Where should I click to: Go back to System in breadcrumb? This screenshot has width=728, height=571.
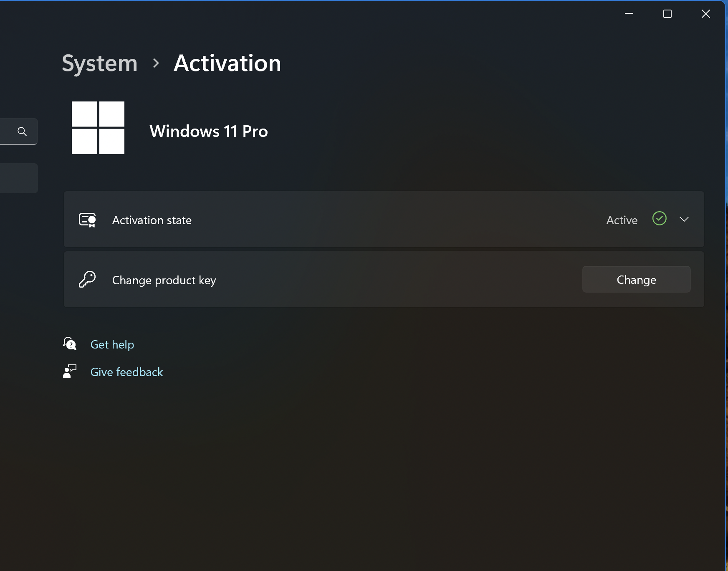point(99,63)
